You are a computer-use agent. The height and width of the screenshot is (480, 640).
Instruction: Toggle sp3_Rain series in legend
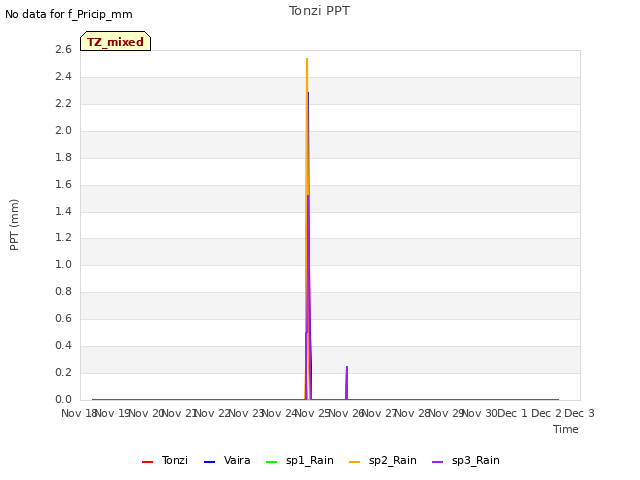pos(466,460)
